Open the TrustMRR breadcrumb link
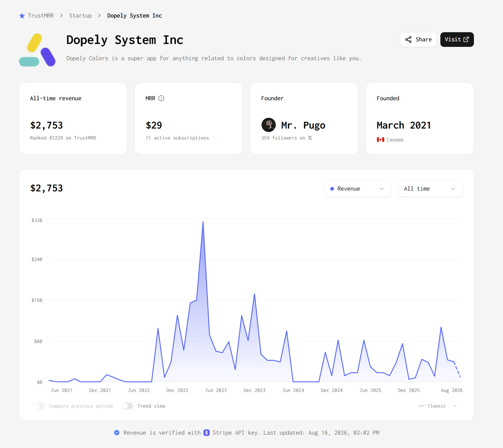Viewport: 503px width, 448px height. (x=41, y=16)
